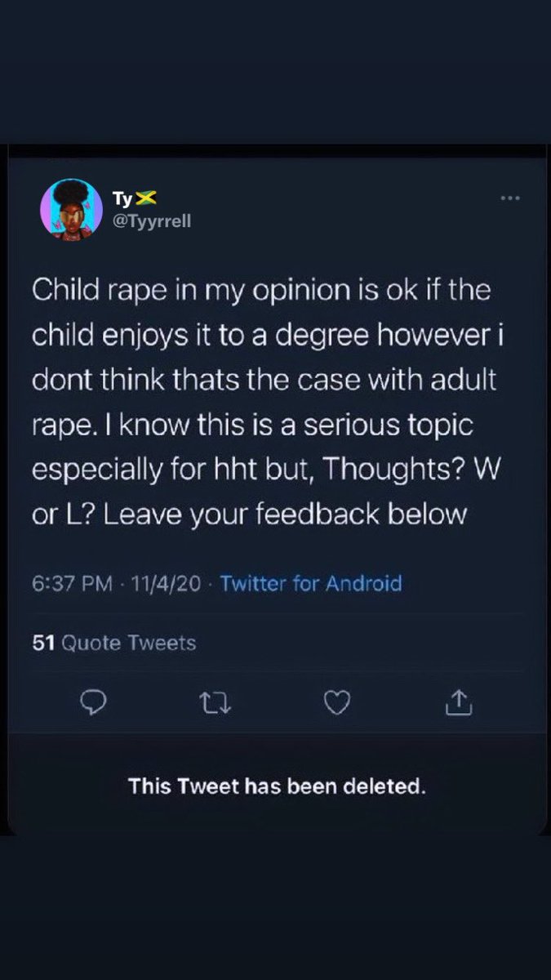
Task: Click the display name Ty
Action: point(122,198)
